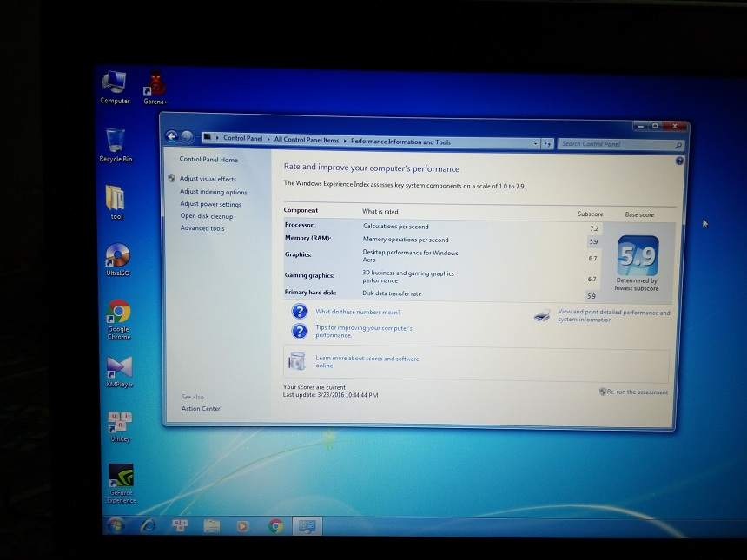Click the 'Disk data transfer rate' description

(392, 293)
